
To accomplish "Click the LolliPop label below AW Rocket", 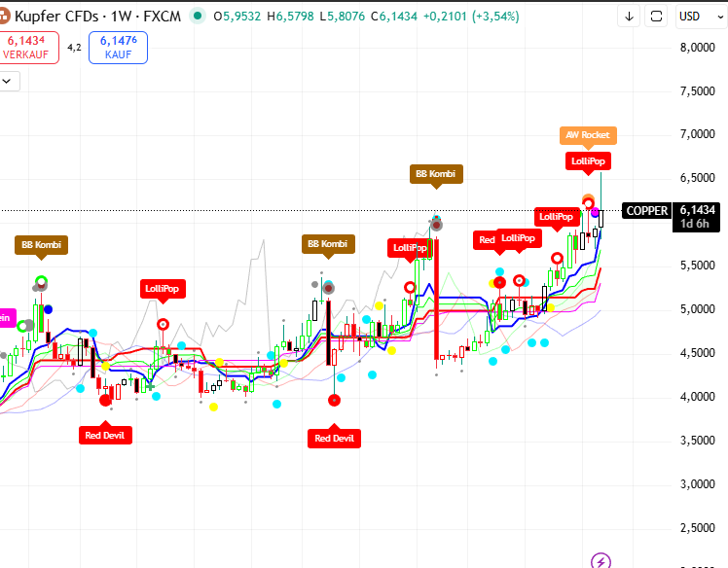I will pyautogui.click(x=588, y=160).
